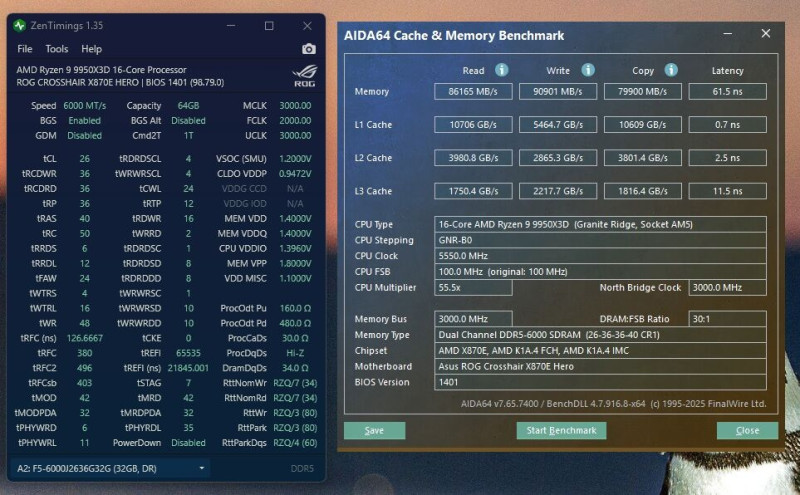Viewport: 800px width, 495px height.
Task: Close AIDA64 window via title bar X
Action: click(x=766, y=33)
